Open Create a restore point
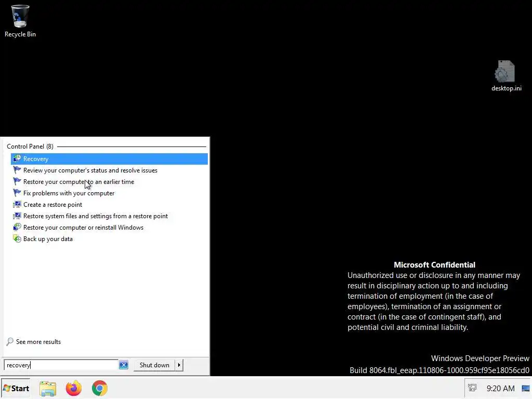The width and height of the screenshot is (532, 399). click(109, 205)
